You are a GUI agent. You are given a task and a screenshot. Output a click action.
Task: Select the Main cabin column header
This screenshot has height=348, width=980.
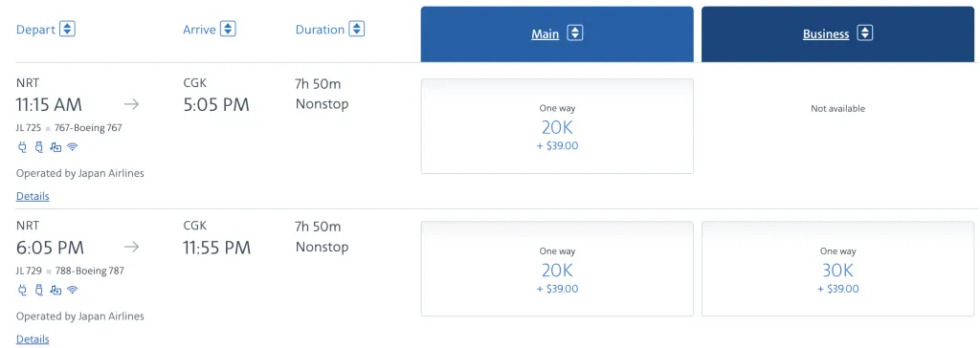point(557,34)
